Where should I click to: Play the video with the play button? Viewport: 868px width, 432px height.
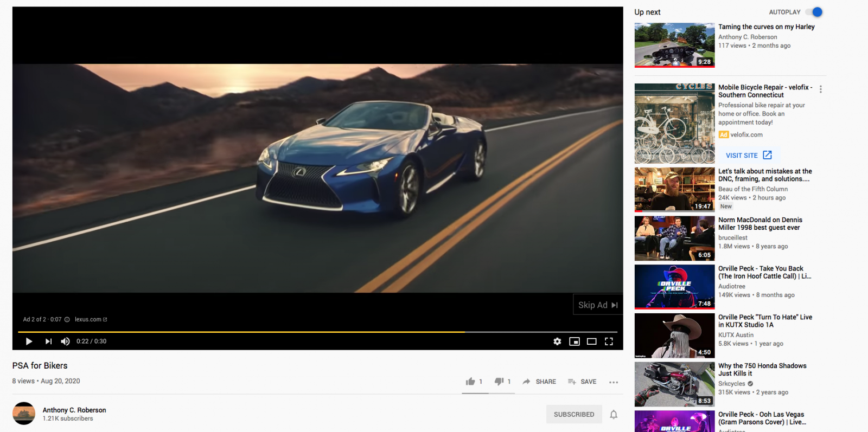point(29,341)
